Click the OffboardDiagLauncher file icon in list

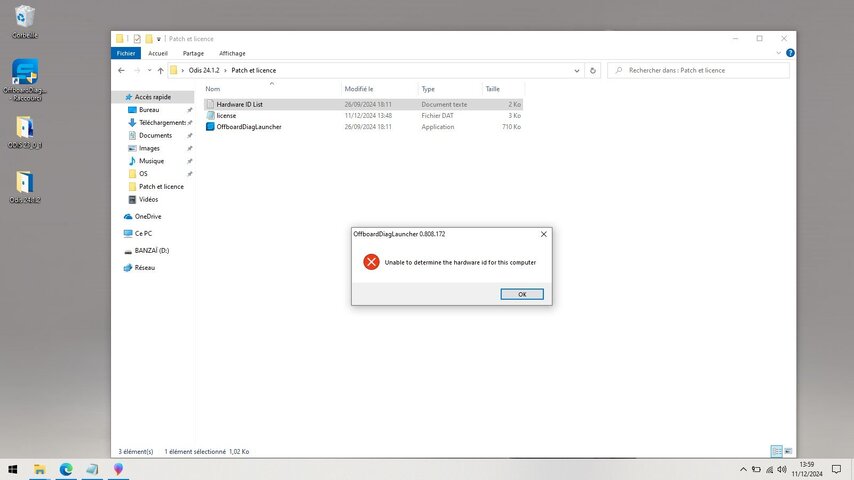[x=210, y=127]
